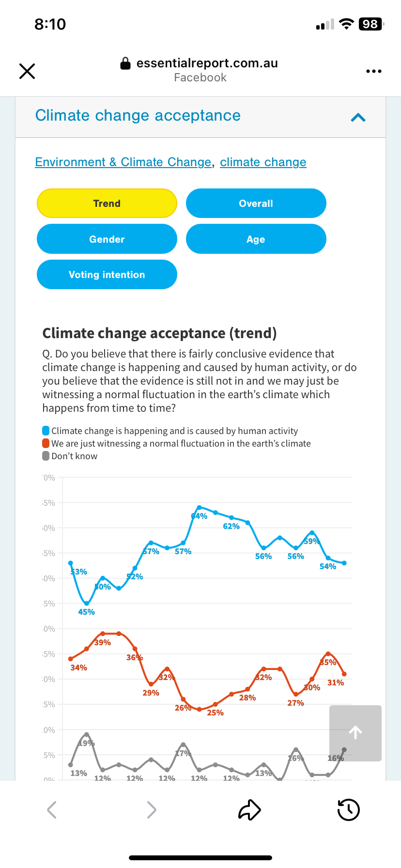Show results by Gender
Image resolution: width=401 pixels, height=868 pixels.
pos(107,239)
